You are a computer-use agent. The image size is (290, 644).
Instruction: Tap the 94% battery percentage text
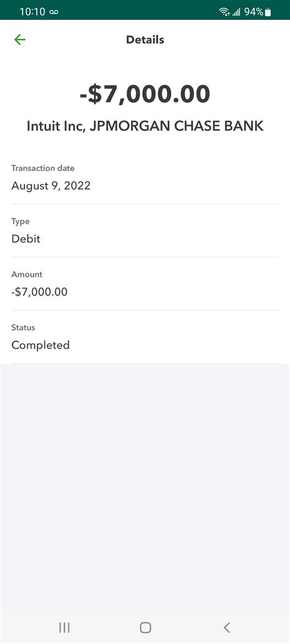254,12
